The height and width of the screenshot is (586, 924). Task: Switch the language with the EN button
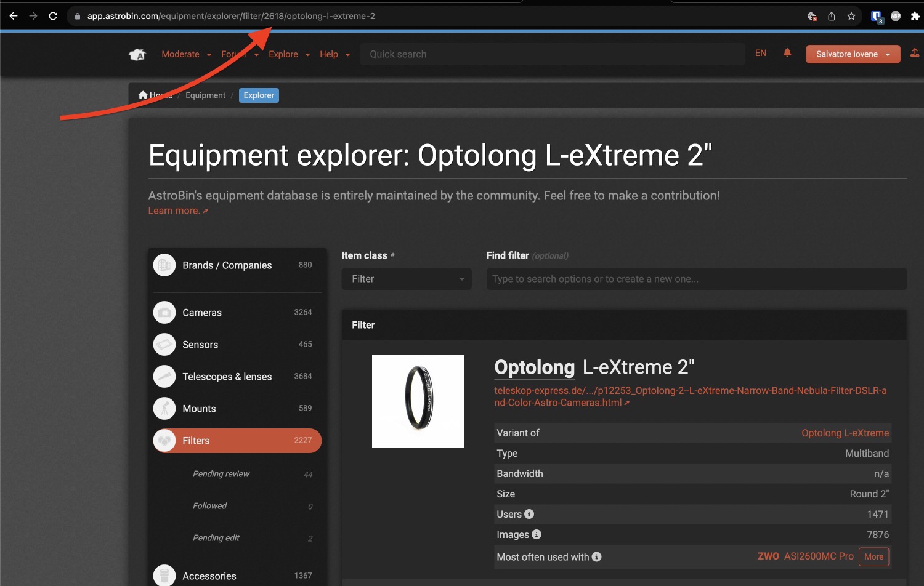pyautogui.click(x=761, y=54)
